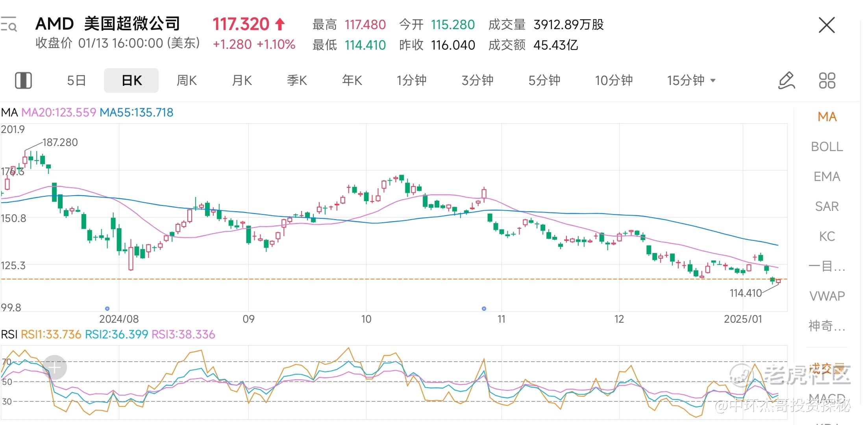
Task: Open the MA20 moving average legend
Action: [x=58, y=113]
